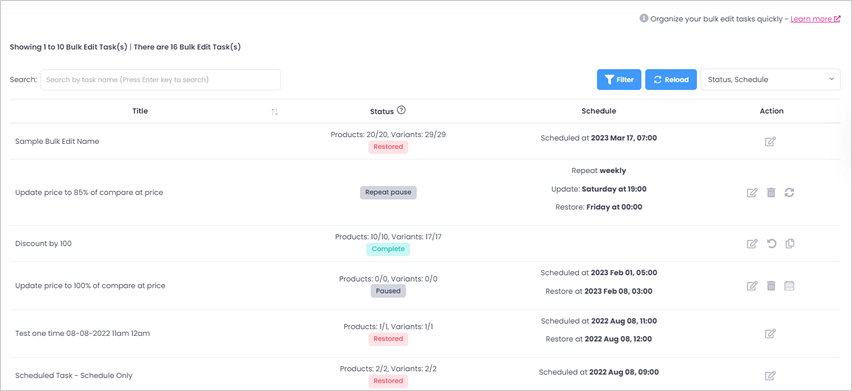Click edit icon for 85% compare price task

752,193
